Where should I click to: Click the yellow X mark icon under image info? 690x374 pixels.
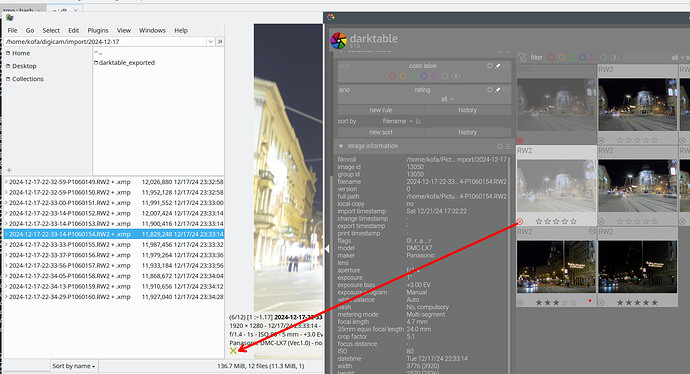[x=233, y=351]
